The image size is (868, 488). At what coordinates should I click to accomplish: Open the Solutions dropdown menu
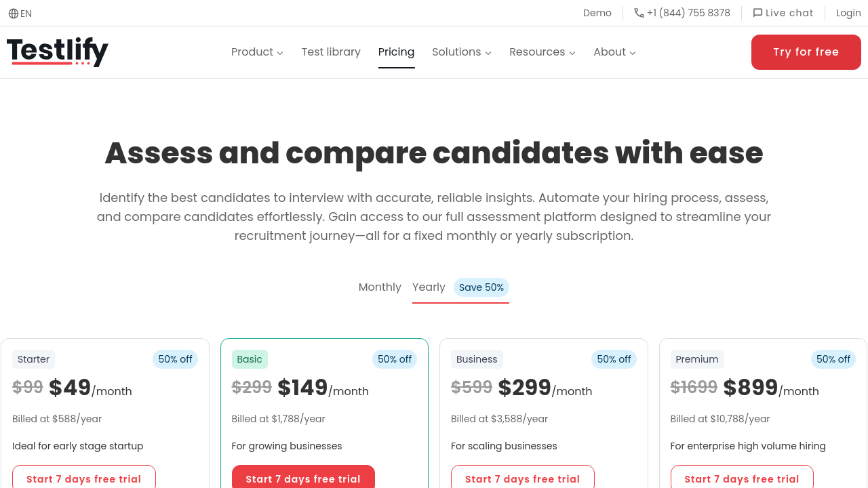click(461, 52)
